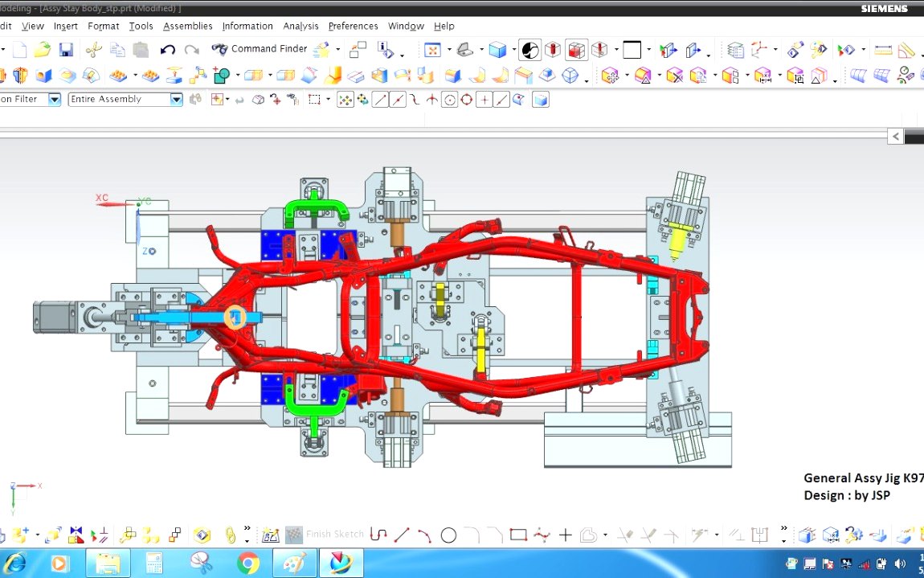Viewport: 924px width, 578px height.
Task: Expand the Unite boolean dropdown arrow
Action: tap(238, 76)
